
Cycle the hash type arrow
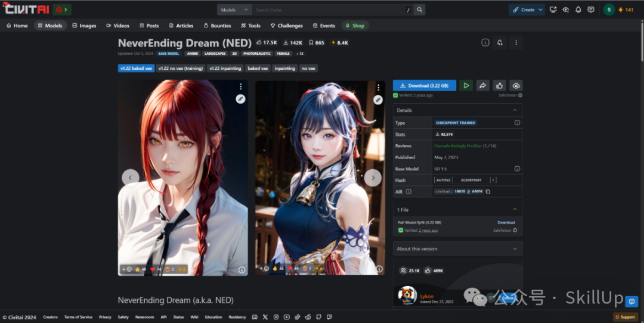(x=494, y=180)
